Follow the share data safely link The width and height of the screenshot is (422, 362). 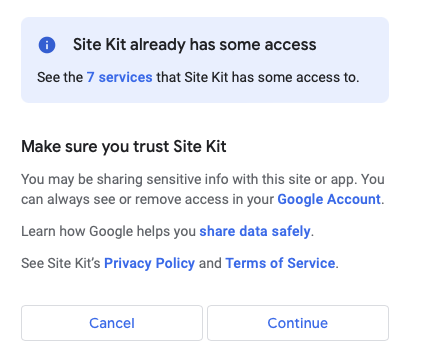tap(255, 231)
